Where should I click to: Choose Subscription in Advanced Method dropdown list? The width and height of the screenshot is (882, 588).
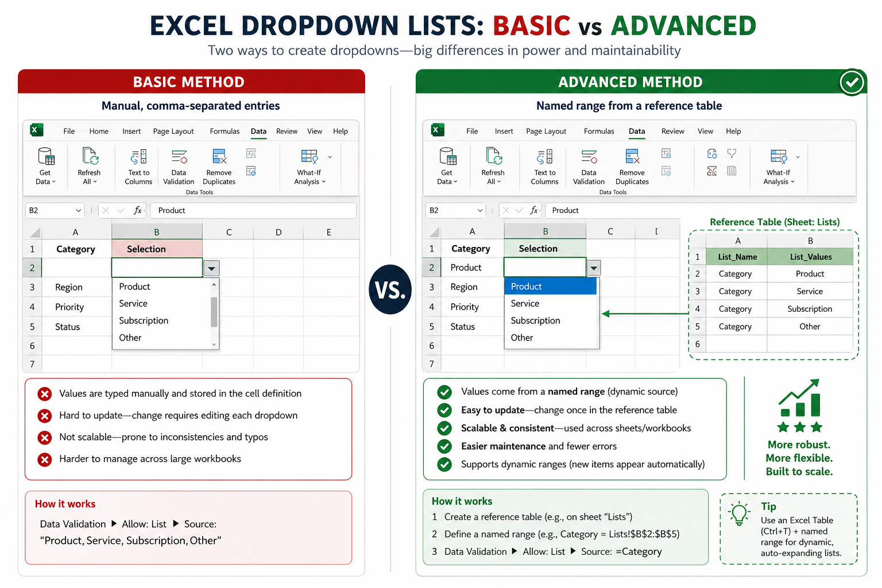coord(551,320)
